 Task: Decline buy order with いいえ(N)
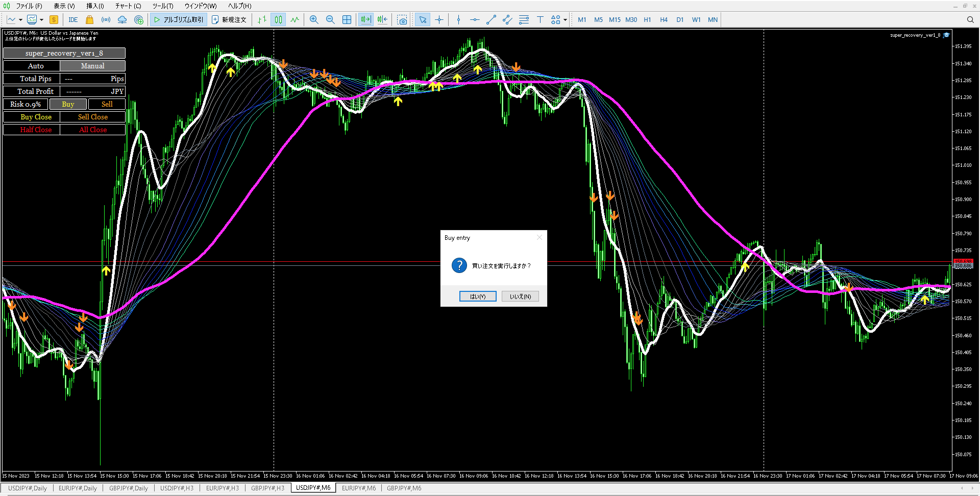pos(520,296)
